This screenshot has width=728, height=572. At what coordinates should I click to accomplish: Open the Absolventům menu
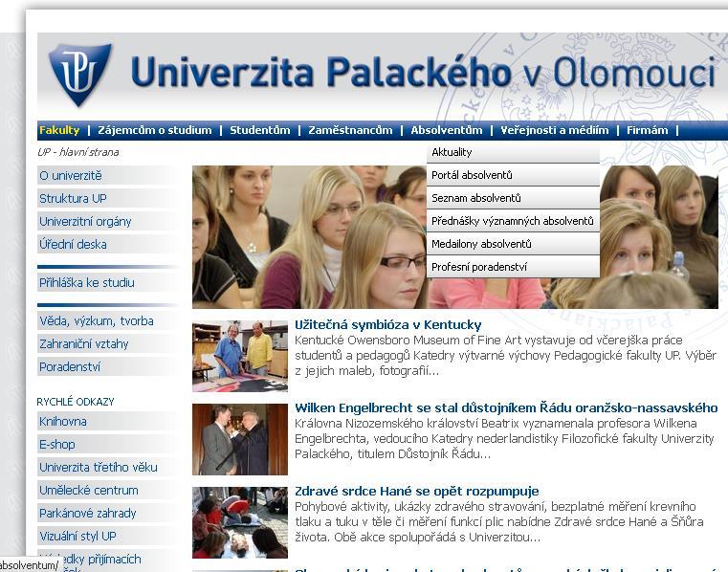tap(447, 130)
